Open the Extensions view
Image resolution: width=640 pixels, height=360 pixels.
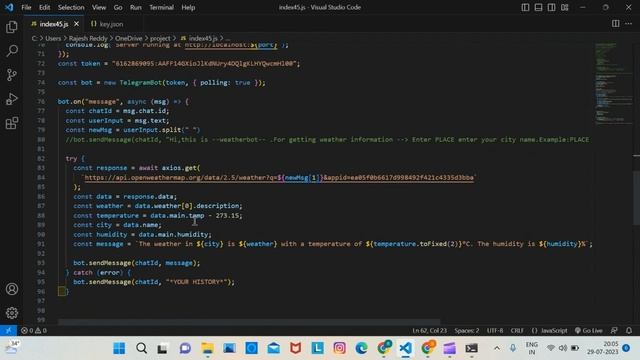pos(12,123)
